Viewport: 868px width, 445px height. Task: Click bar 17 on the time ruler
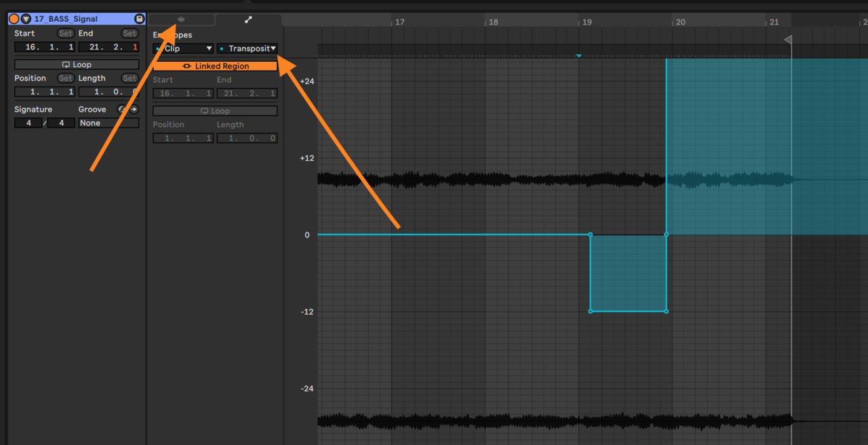click(x=399, y=22)
